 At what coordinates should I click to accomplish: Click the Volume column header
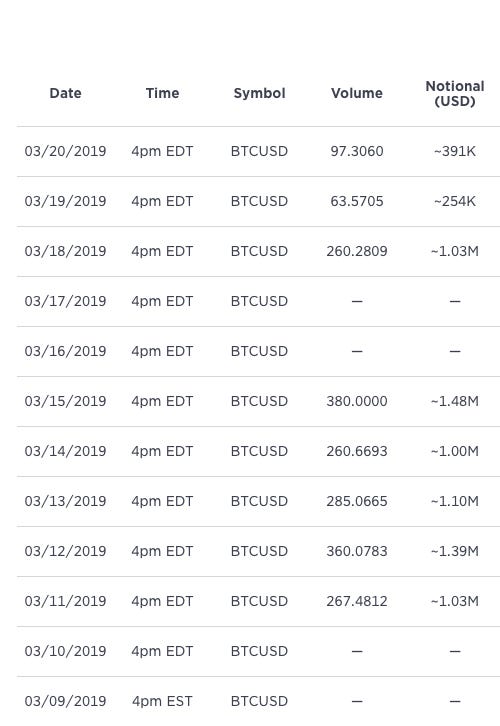(356, 93)
